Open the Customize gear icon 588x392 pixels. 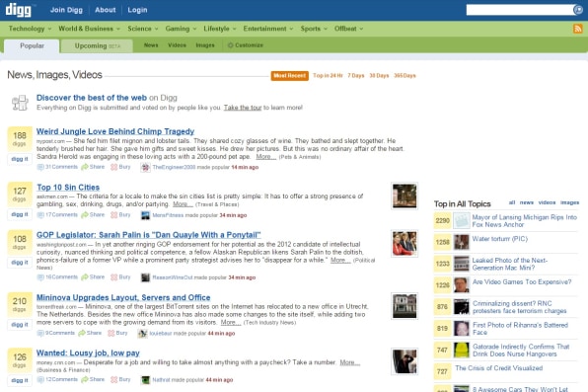230,45
